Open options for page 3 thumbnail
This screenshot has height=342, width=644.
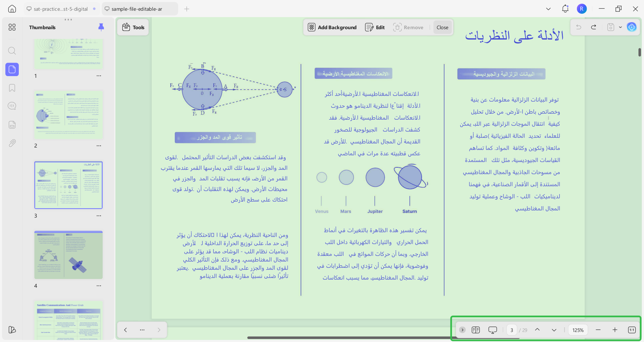(x=99, y=216)
